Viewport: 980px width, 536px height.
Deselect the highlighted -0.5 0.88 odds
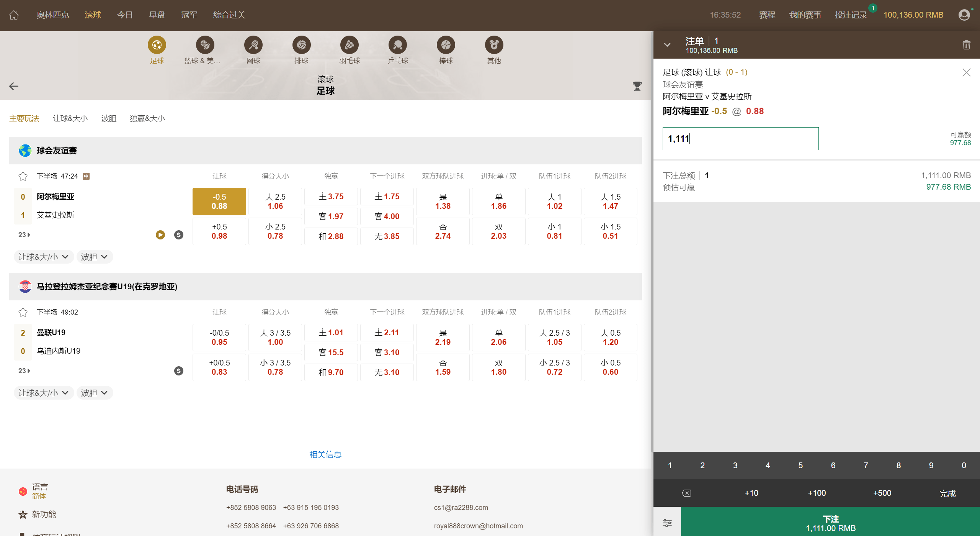pos(219,202)
